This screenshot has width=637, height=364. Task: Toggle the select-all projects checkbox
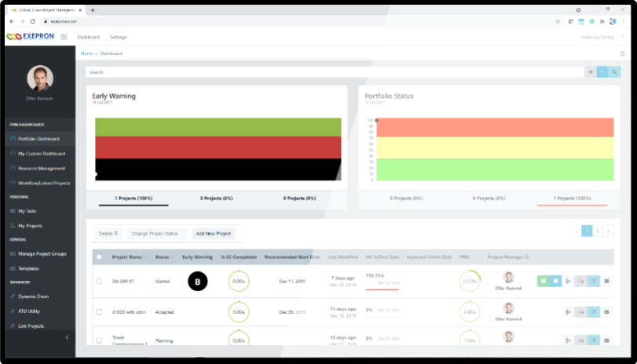pyautogui.click(x=99, y=257)
